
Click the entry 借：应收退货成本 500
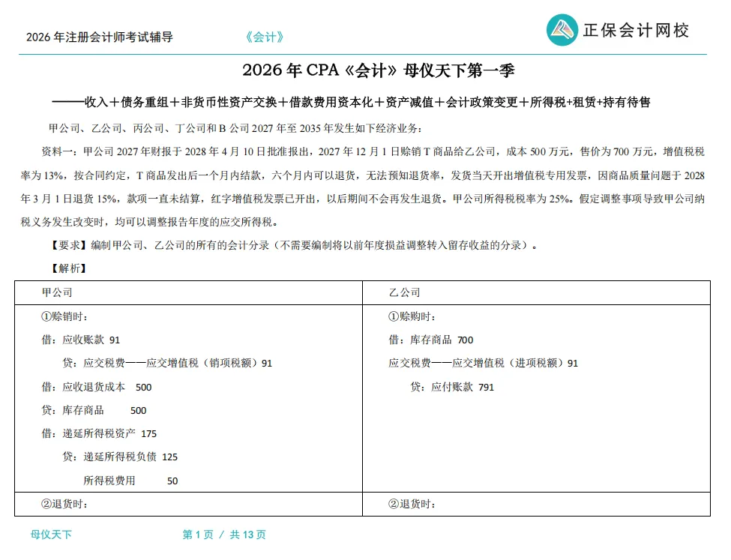coord(97,387)
